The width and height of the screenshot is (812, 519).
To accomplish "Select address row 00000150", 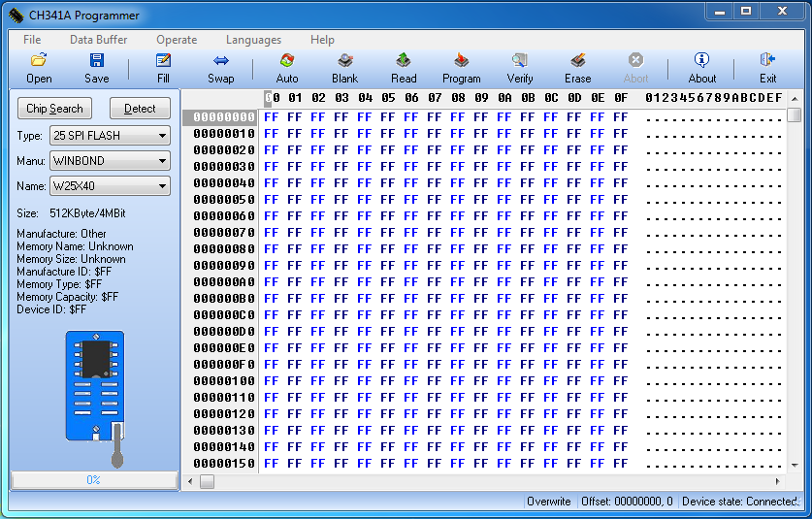I will pos(224,464).
